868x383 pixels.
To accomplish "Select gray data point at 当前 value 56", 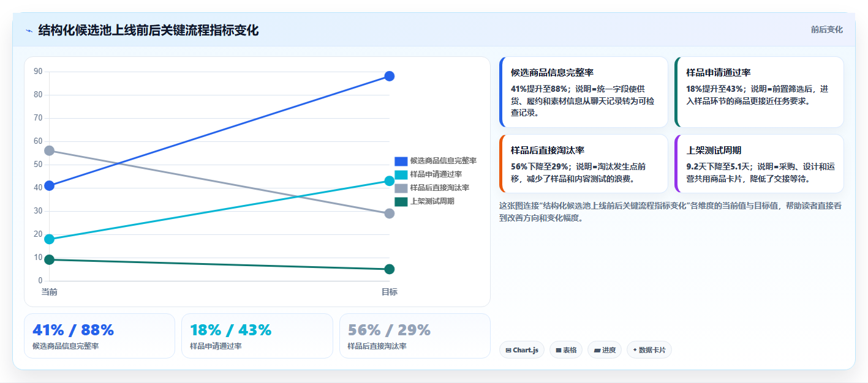I will coord(50,151).
